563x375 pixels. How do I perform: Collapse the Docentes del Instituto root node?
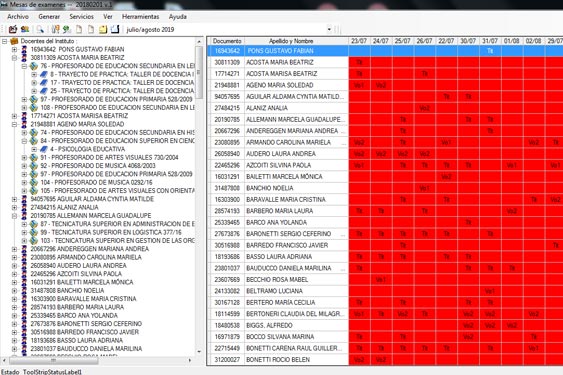pos(5,41)
